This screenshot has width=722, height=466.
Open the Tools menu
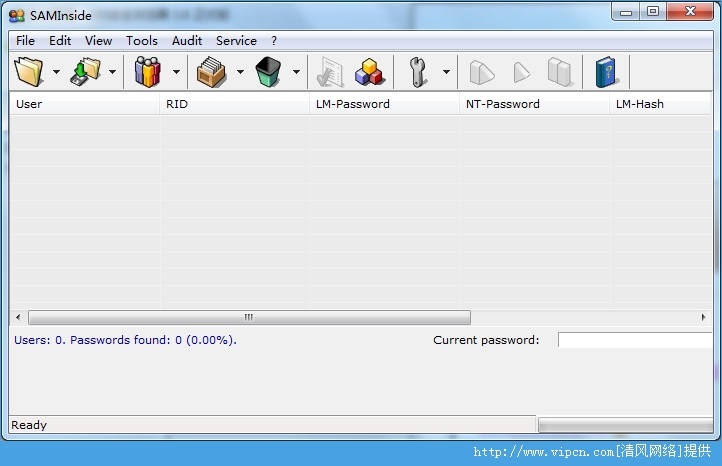[142, 41]
